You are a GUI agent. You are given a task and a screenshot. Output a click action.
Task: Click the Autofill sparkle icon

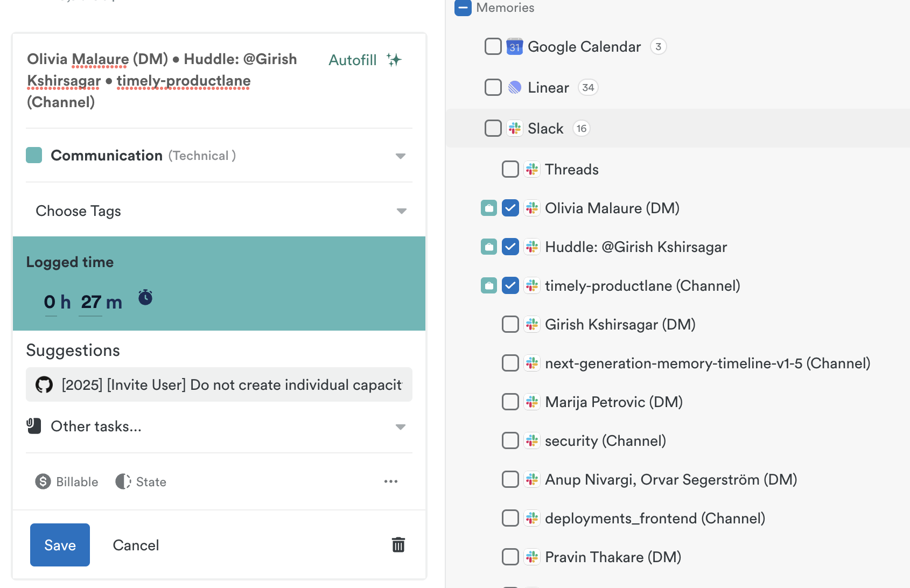point(394,60)
